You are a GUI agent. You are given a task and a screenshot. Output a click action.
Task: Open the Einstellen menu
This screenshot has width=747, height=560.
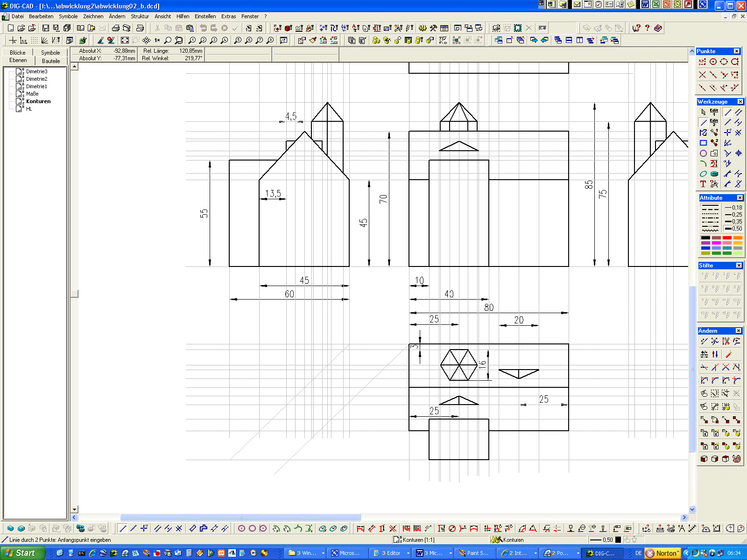(x=205, y=16)
